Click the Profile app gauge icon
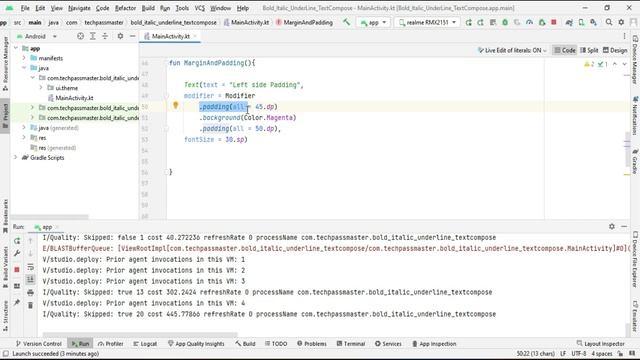Viewport: 640px width, 360px height. (x=529, y=22)
